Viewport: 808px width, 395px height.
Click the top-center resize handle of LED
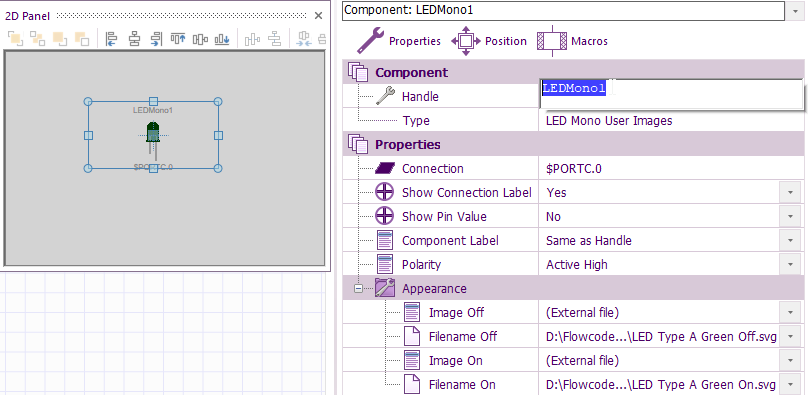(x=153, y=101)
